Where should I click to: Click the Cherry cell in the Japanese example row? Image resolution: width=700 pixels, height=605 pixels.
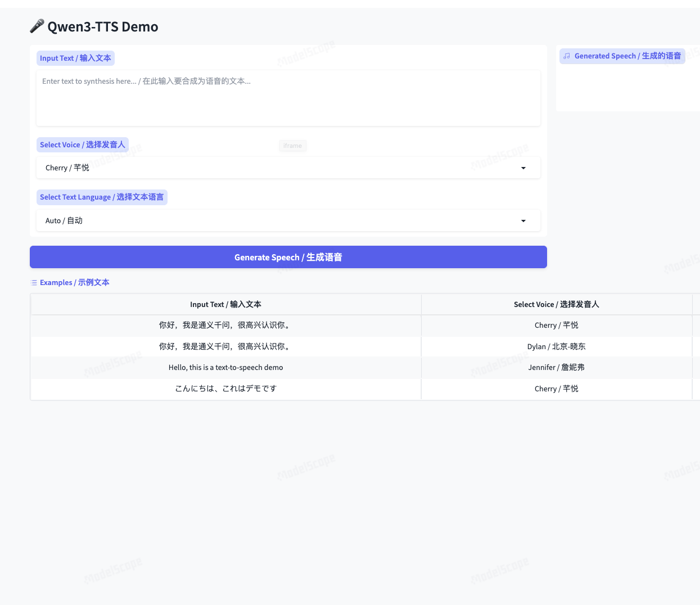coord(557,389)
